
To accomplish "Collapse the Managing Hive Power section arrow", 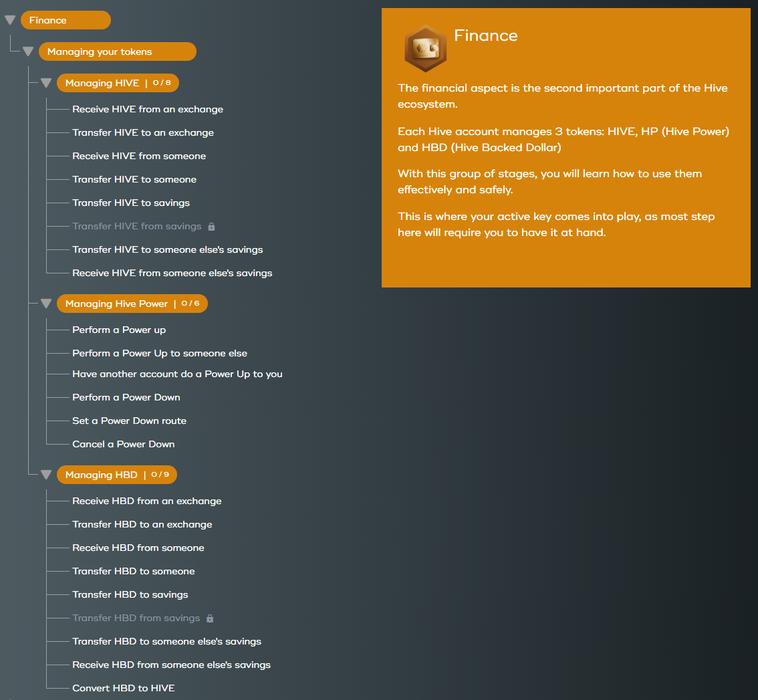I will [x=46, y=304].
